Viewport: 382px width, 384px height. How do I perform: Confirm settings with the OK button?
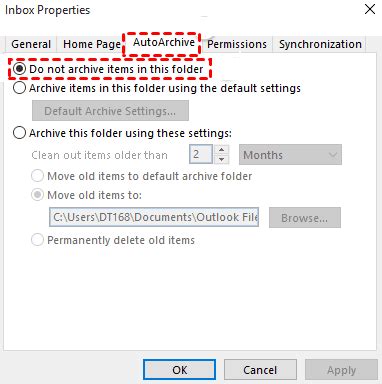pyautogui.click(x=180, y=370)
